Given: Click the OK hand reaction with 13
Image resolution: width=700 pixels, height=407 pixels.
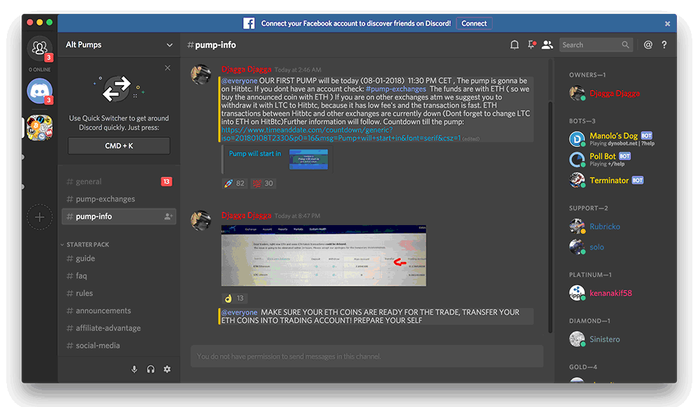Looking at the screenshot, I should point(234,298).
